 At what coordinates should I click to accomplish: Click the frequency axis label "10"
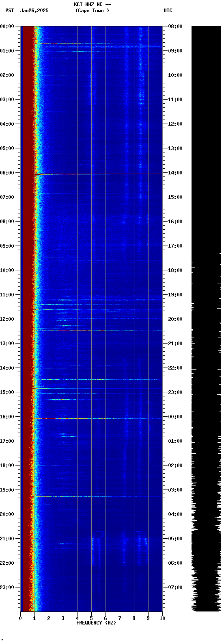162,618
